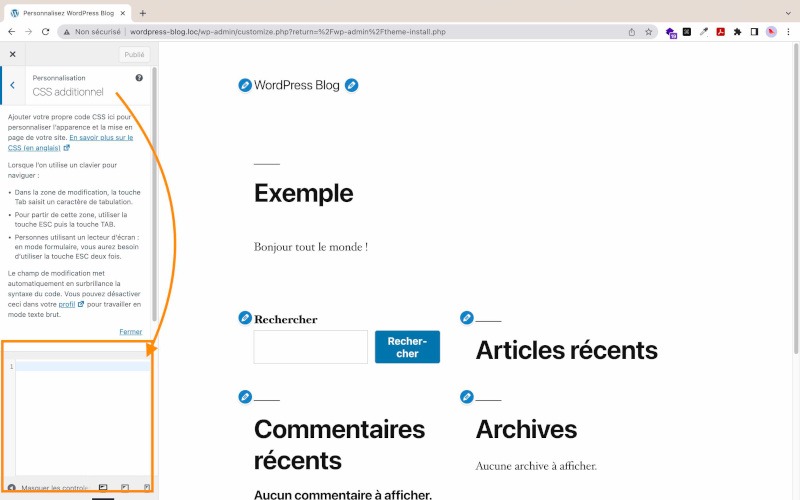Open help icon next to Personnalisation

[139, 77]
